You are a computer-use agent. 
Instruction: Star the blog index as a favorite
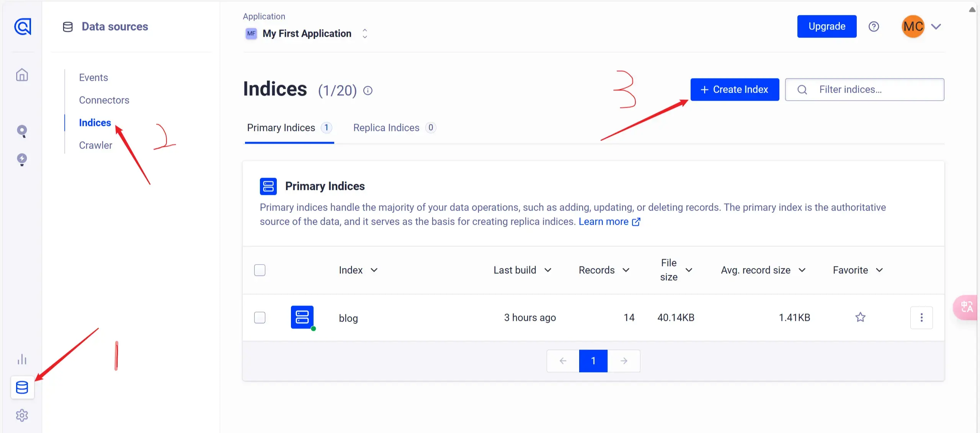click(860, 317)
